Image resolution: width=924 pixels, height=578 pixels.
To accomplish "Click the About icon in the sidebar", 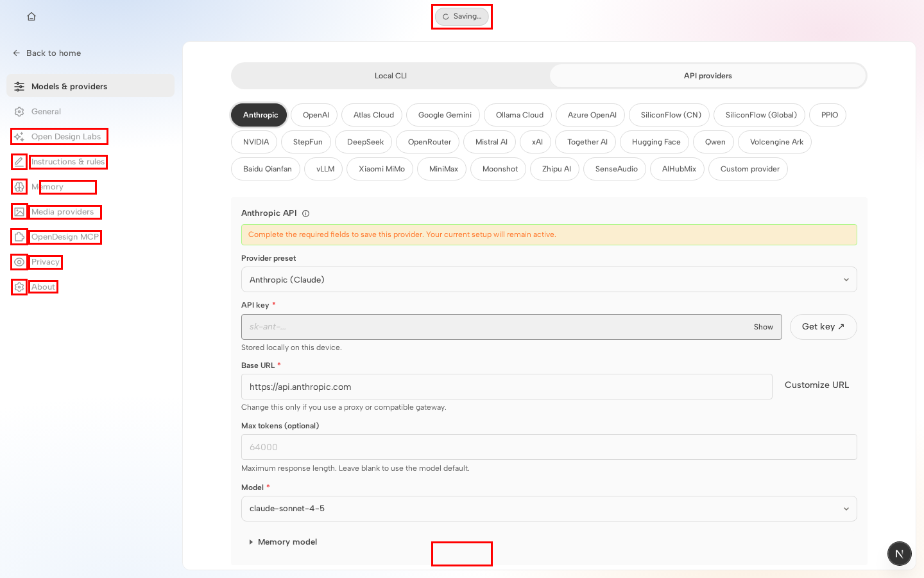I will pos(19,287).
